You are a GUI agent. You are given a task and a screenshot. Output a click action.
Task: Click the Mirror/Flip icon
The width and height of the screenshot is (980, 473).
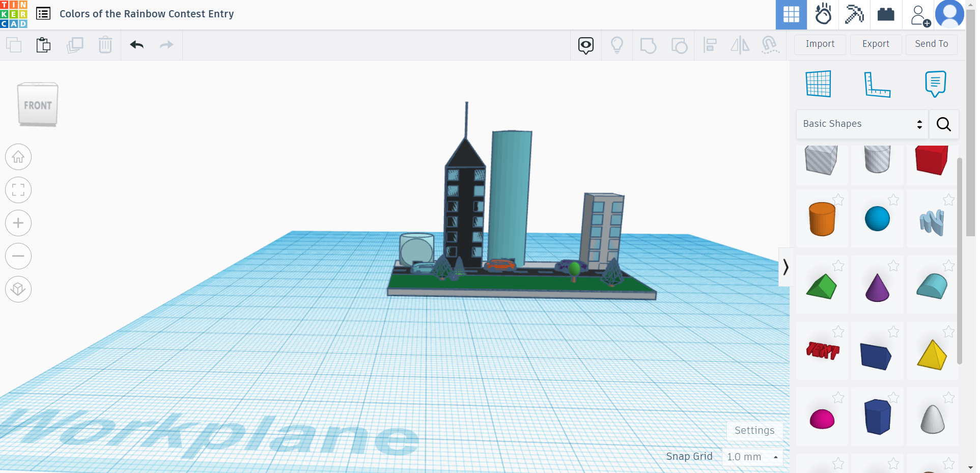point(740,45)
